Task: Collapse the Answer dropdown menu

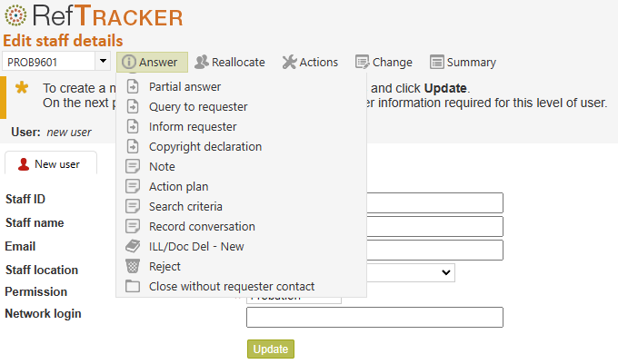Action: tap(152, 62)
